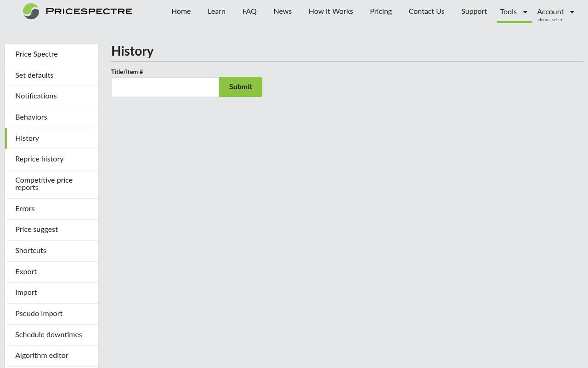Select Price Spectre in the sidebar
Image resolution: width=588 pixels, height=368 pixels.
[x=36, y=54]
